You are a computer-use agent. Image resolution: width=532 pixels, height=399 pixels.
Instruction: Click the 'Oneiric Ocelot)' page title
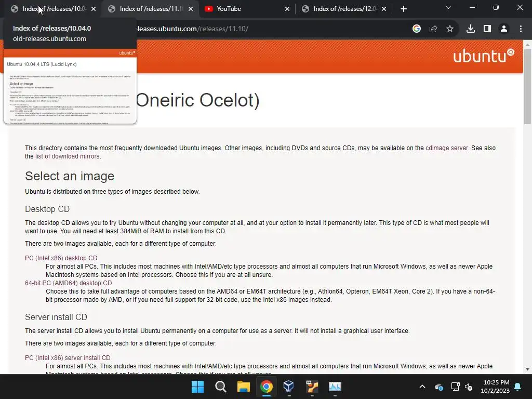click(198, 100)
